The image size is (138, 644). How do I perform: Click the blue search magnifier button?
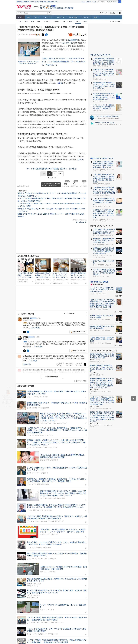point(120,2)
